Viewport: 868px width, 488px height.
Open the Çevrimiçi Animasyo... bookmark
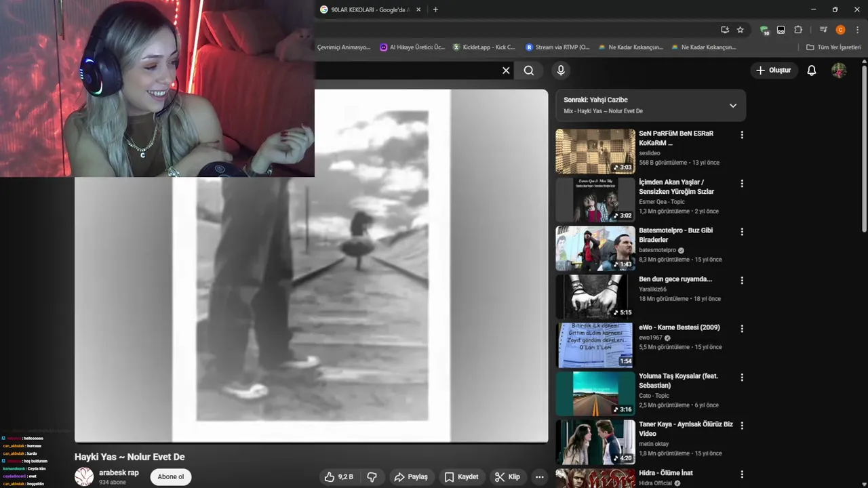343,47
